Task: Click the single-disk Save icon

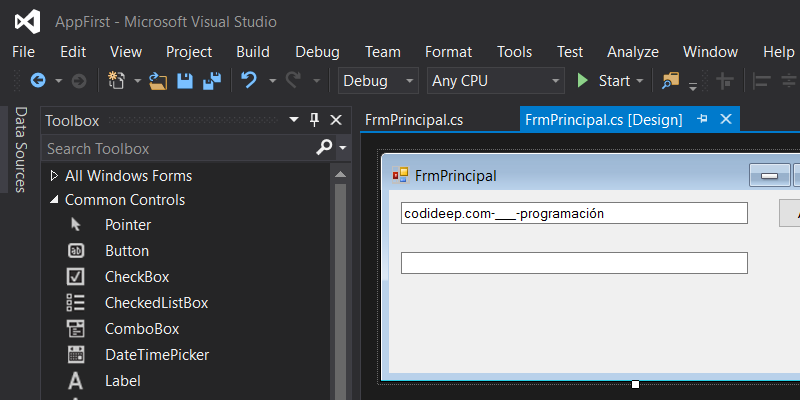Action: coord(185,81)
